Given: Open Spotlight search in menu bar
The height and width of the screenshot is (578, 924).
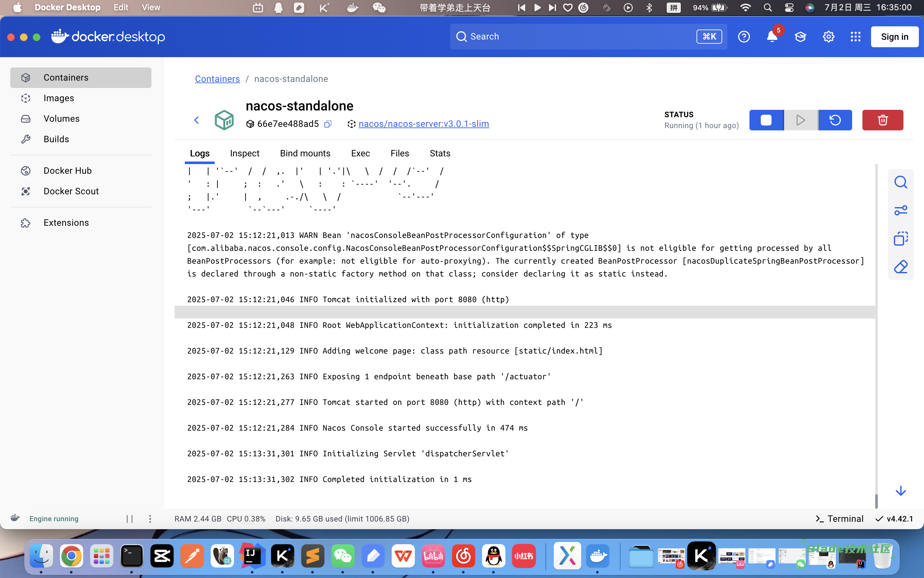Looking at the screenshot, I should tap(768, 8).
